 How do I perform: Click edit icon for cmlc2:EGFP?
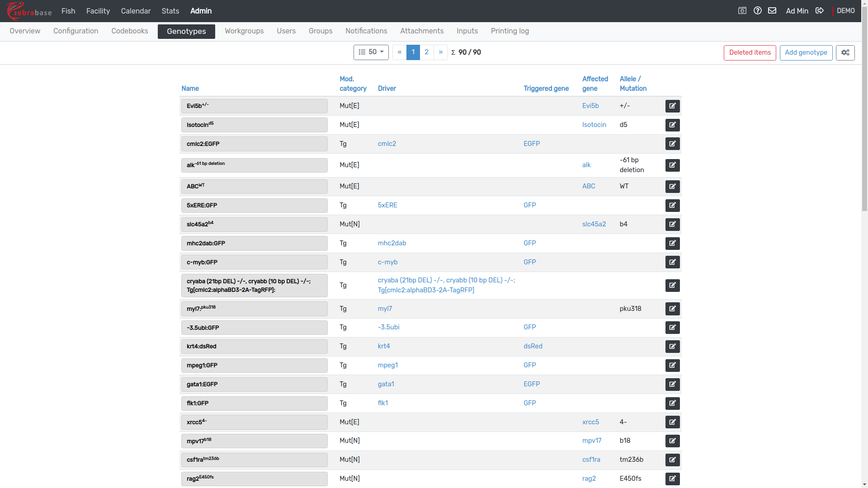pyautogui.click(x=672, y=144)
